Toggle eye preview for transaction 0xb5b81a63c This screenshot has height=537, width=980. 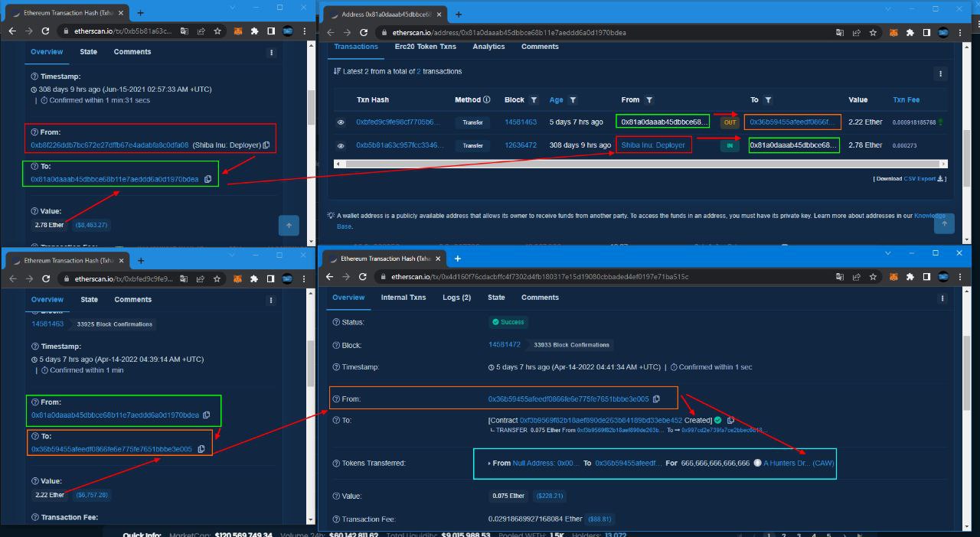(x=341, y=145)
